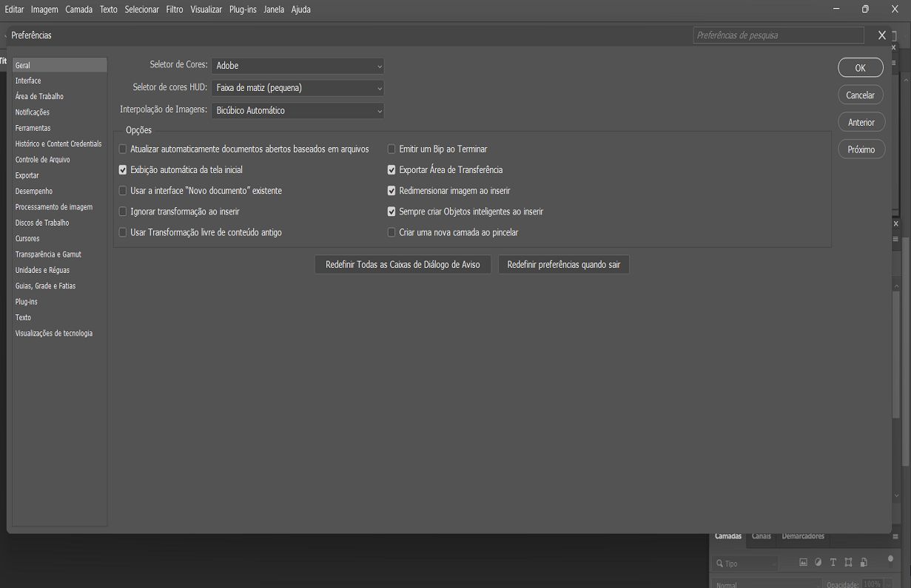Confirm preferences with the OK button

tap(860, 67)
